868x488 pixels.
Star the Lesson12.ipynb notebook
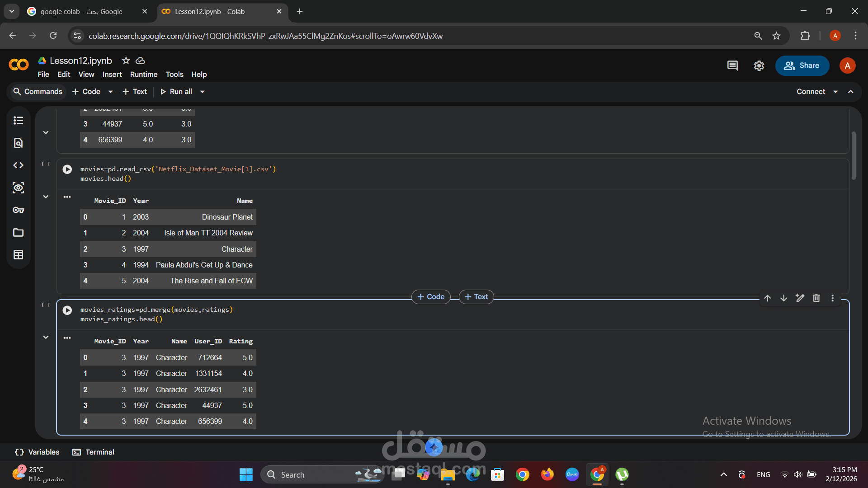click(x=126, y=61)
